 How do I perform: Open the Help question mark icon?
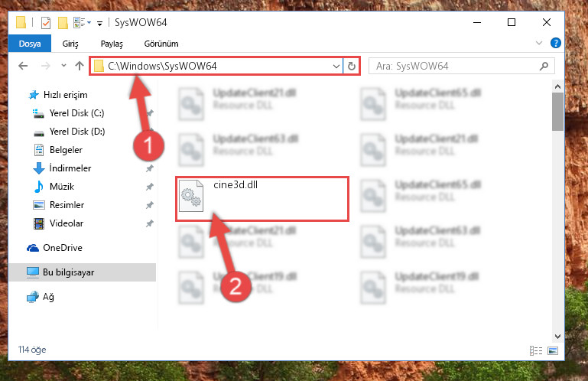tap(555, 43)
